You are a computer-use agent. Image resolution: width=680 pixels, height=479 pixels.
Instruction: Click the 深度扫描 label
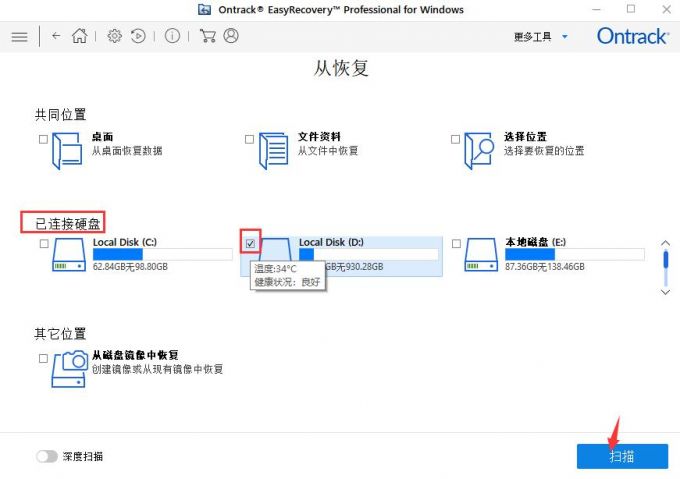click(x=83, y=456)
